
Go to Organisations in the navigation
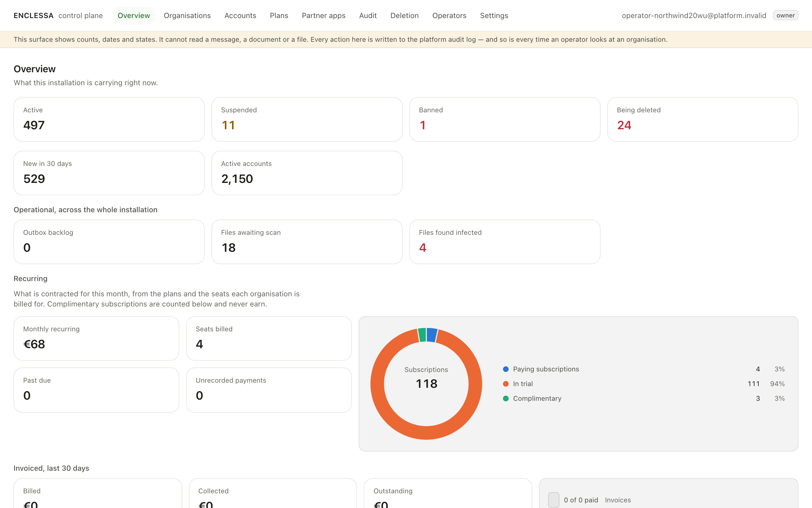point(187,16)
